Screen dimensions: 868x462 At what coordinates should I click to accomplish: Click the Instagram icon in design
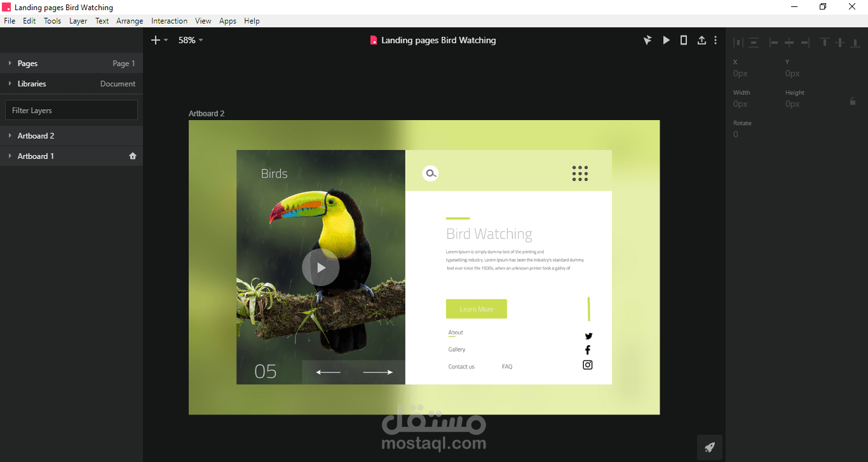[x=588, y=365]
